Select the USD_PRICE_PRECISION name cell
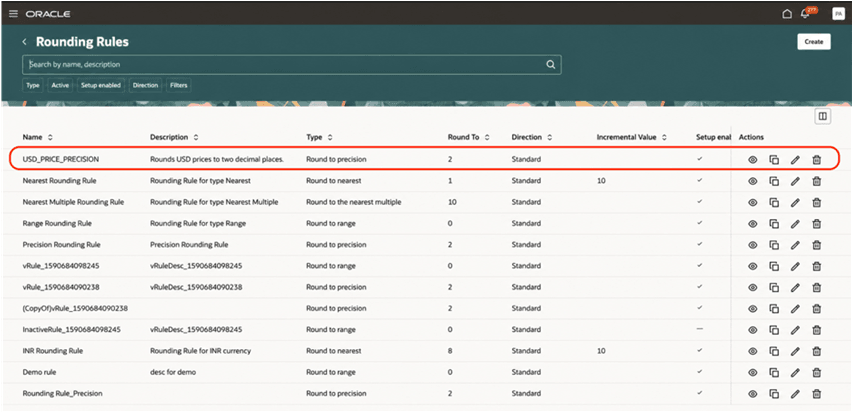The image size is (854, 414). pyautogui.click(x=60, y=160)
